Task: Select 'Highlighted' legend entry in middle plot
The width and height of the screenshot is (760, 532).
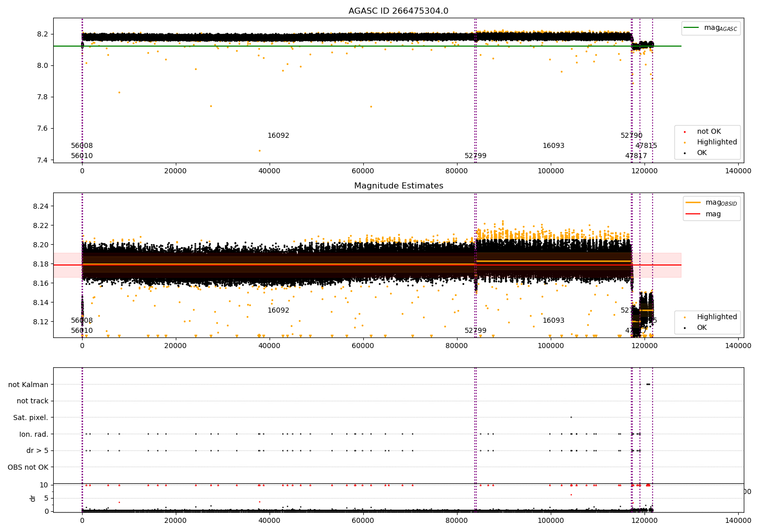Action: [709, 317]
